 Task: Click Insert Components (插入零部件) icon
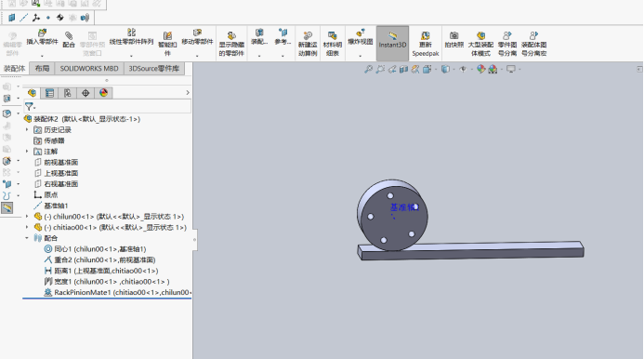pyautogui.click(x=42, y=33)
